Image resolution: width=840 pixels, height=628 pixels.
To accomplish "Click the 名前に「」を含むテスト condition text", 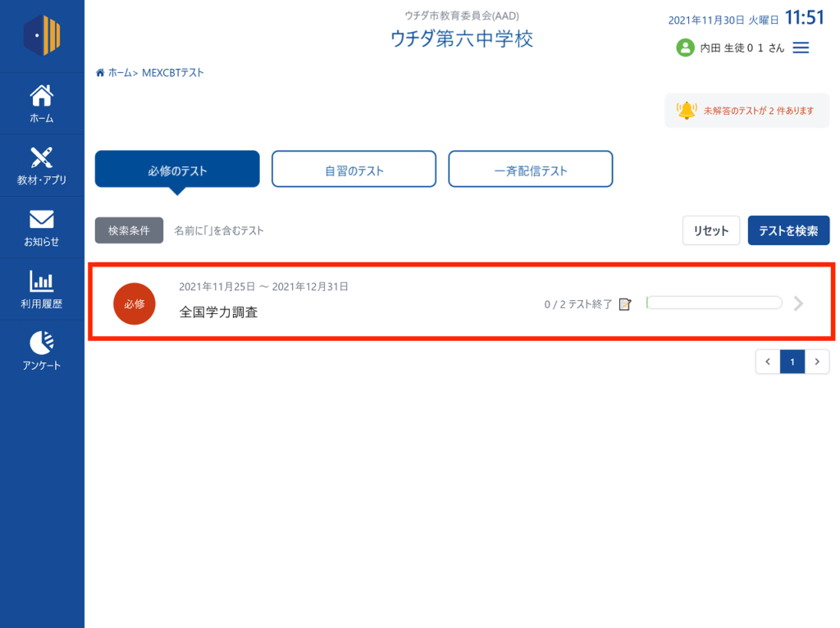I will 218,230.
